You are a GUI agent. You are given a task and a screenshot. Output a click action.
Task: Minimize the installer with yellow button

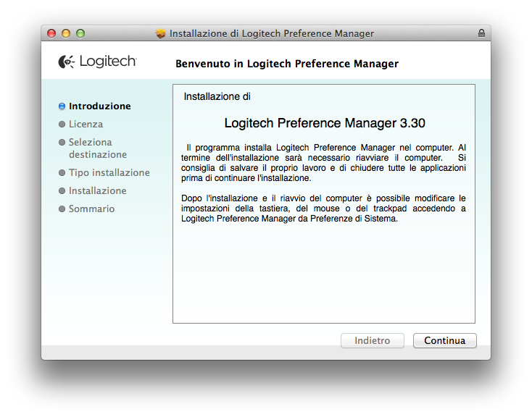pos(66,33)
